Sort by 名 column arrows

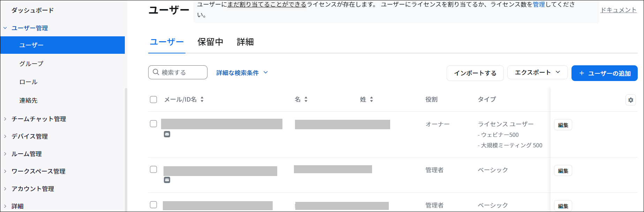click(306, 100)
